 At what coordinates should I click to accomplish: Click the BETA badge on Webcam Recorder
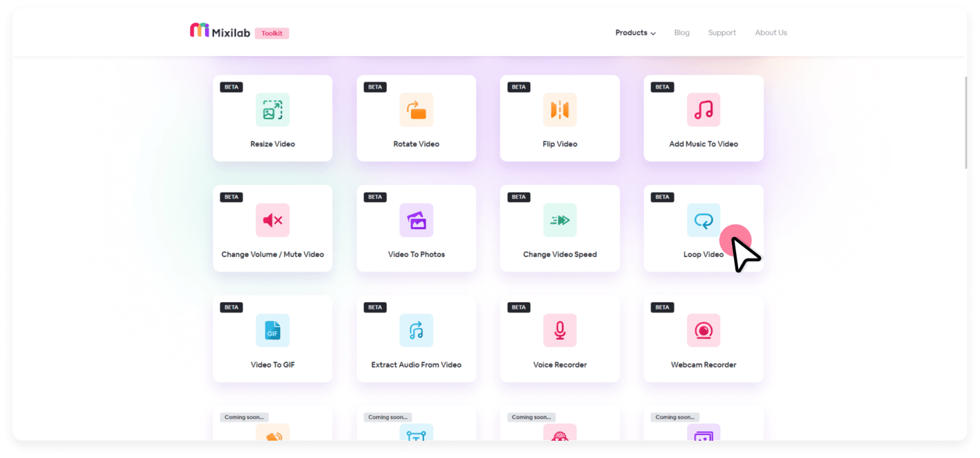tap(662, 307)
